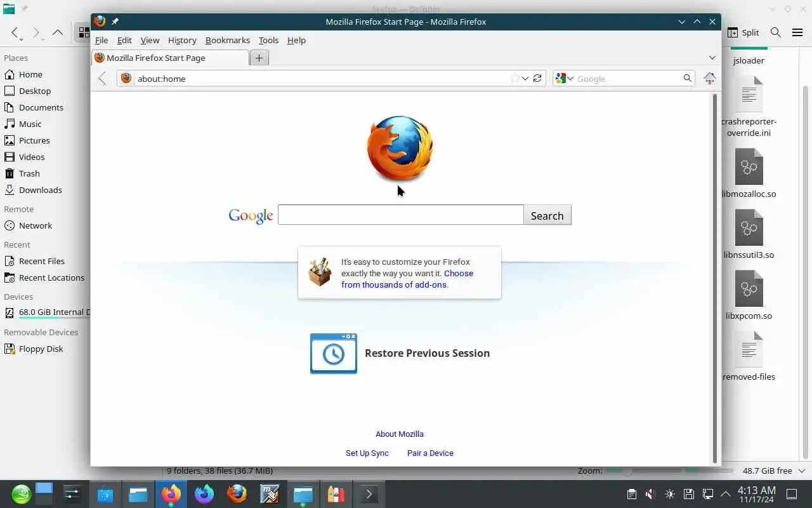Reload the page in Firefox
812x508 pixels.
tap(537, 78)
